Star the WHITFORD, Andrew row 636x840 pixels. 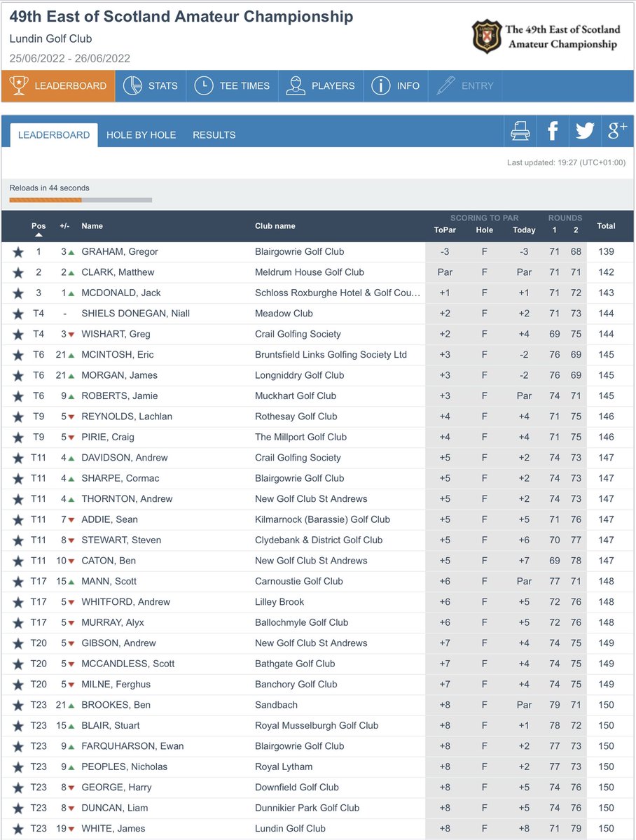click(18, 602)
